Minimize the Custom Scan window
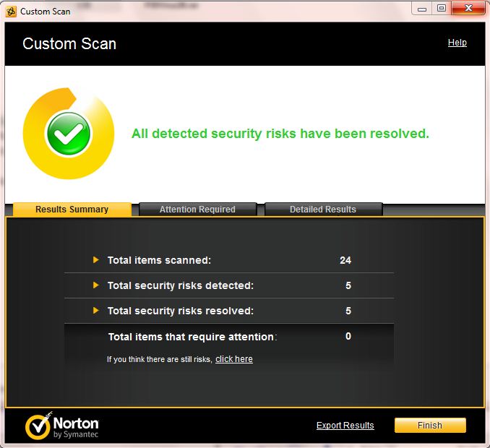 [x=422, y=9]
